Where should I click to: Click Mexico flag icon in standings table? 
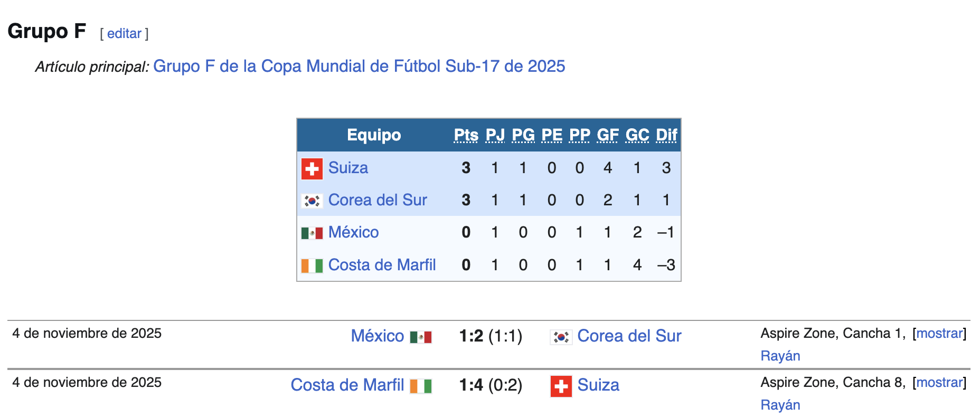(x=312, y=233)
